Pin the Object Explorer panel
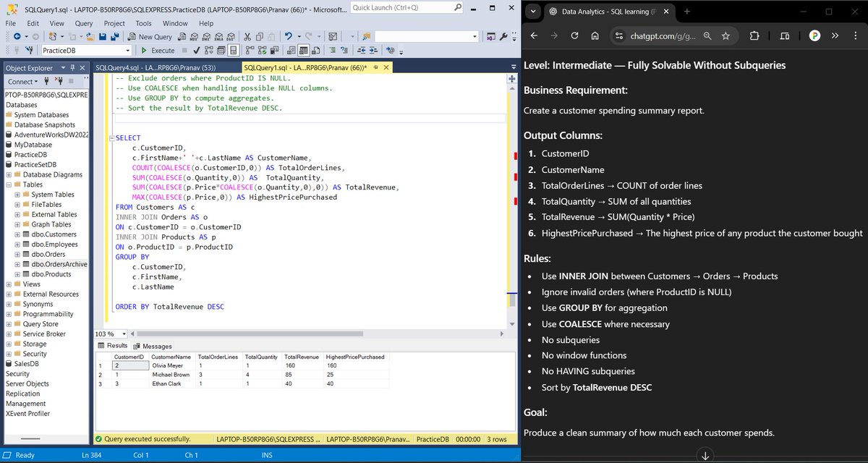868x463 pixels. point(72,67)
